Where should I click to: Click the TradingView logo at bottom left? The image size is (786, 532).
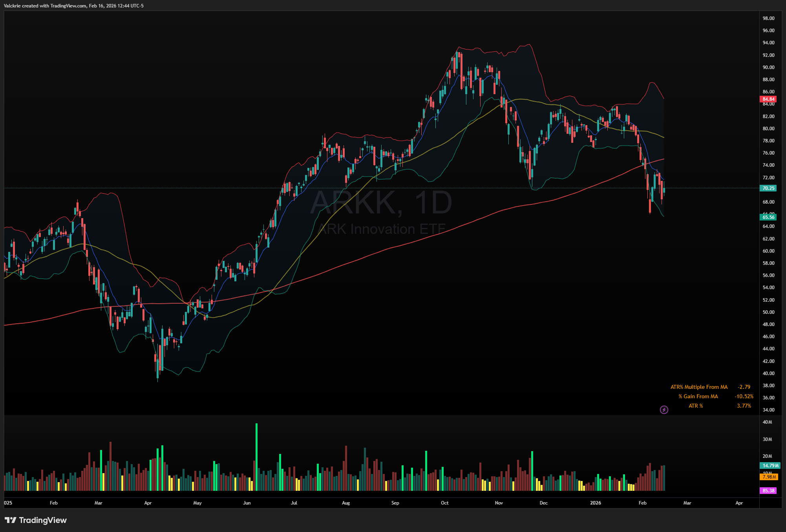pos(36,520)
